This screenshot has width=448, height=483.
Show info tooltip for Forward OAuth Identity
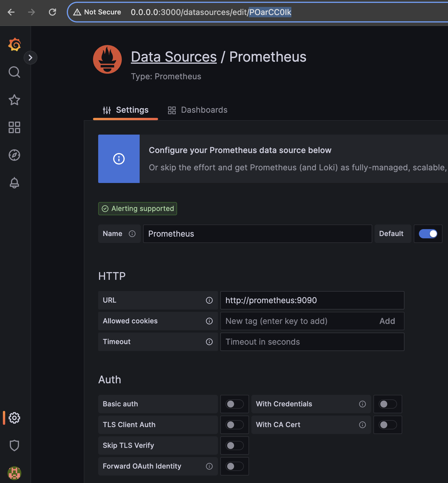[209, 466]
